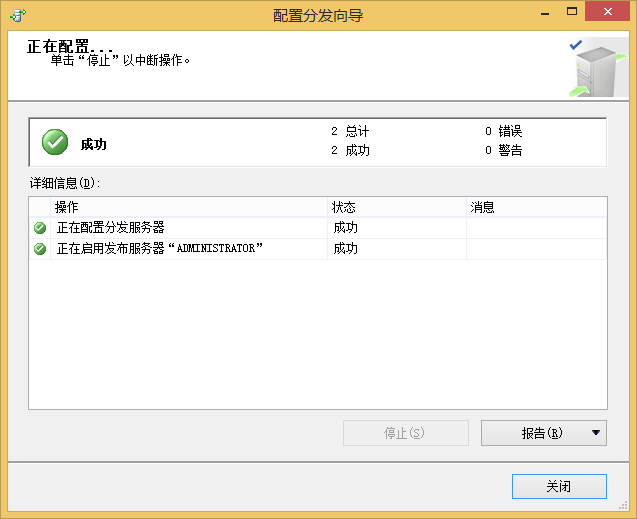Click the wizard icon in the title bar
637x519 pixels.
pos(18,15)
